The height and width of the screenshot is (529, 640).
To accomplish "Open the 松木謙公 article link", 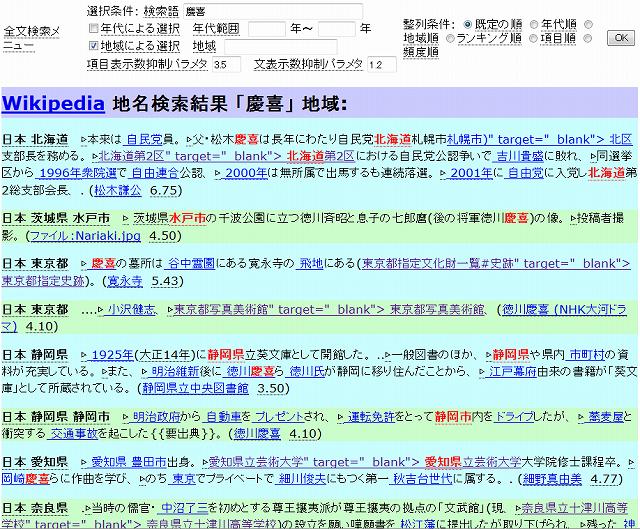I will 118,190.
